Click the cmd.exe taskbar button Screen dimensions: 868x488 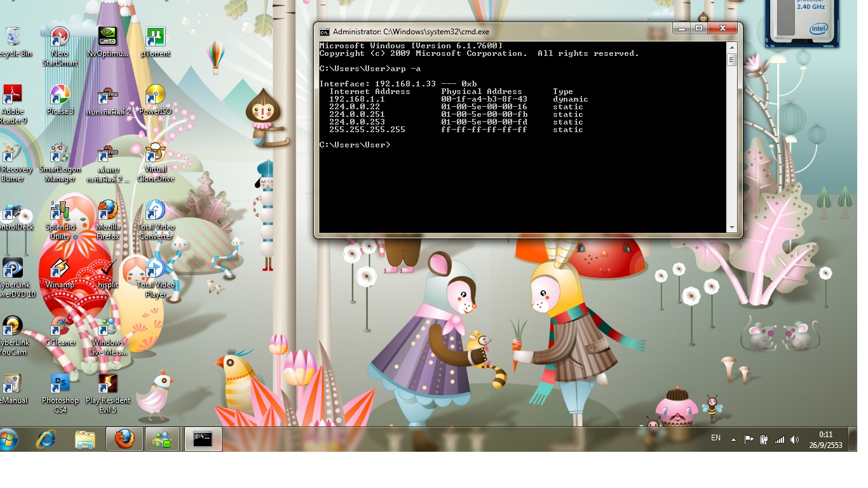click(203, 439)
